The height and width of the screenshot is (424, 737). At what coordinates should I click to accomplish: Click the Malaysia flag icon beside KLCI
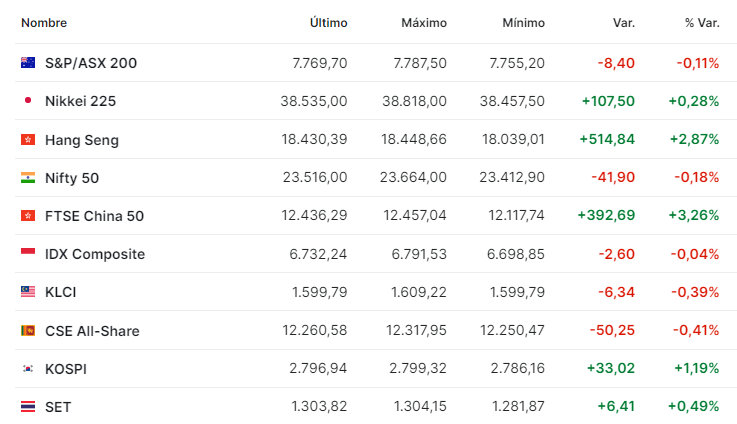28,293
